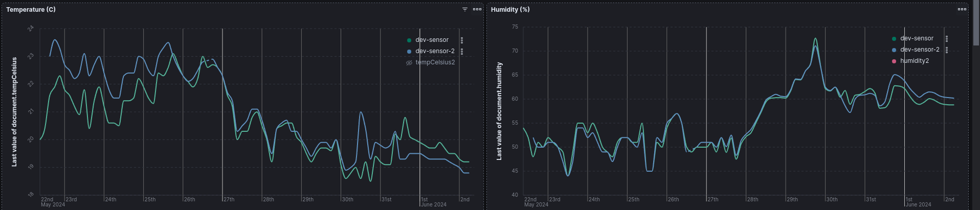Toggle tempCelsius2 series label in Temperature legend
The height and width of the screenshot is (210, 980).
(x=435, y=62)
